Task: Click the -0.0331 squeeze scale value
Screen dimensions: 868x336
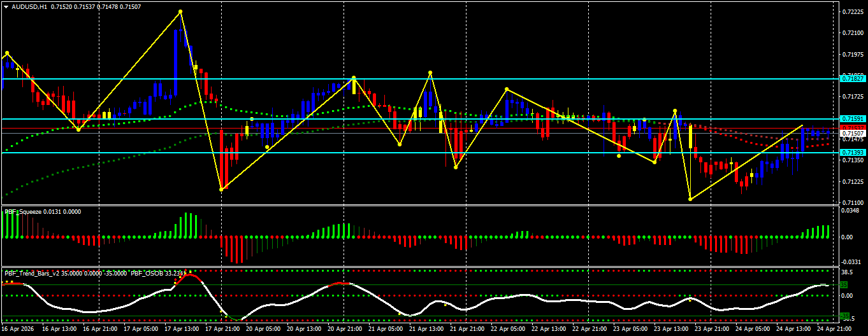Action: [852, 262]
